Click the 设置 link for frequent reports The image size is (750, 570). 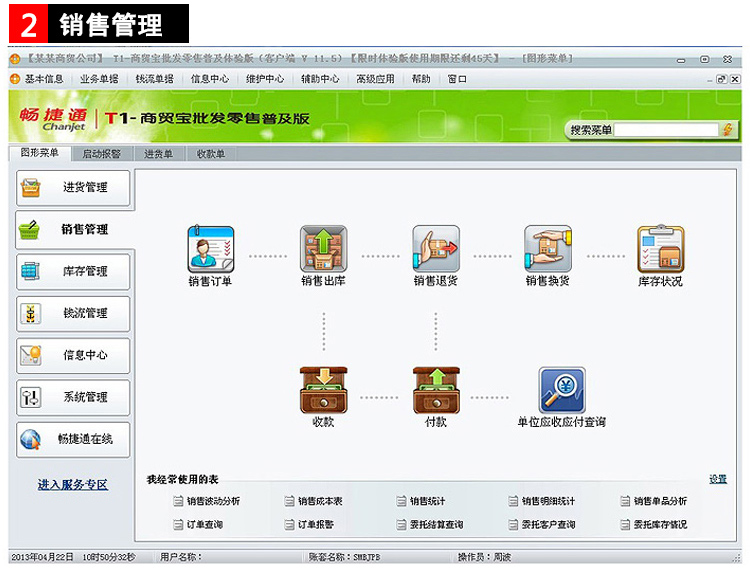tap(718, 479)
